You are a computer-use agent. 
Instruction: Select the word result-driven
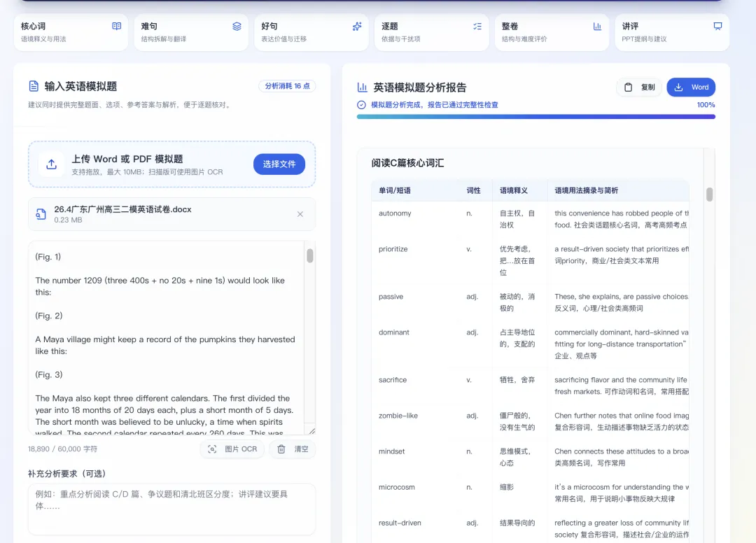[x=400, y=523]
